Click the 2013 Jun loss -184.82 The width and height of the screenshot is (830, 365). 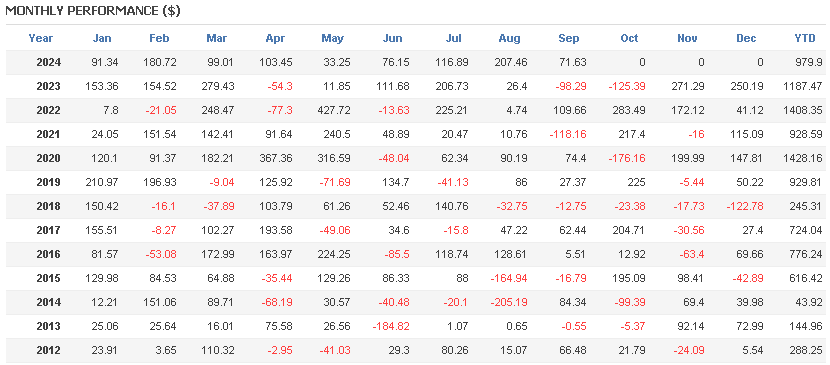pyautogui.click(x=390, y=326)
